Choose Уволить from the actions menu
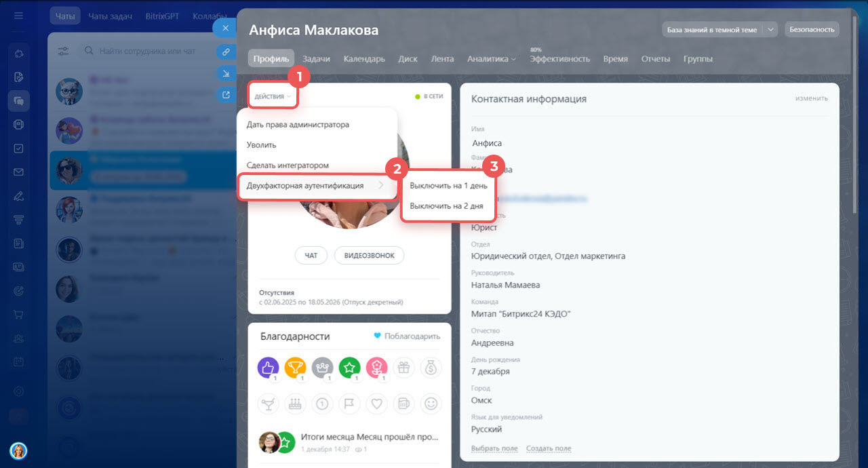The image size is (868, 468). point(262,145)
